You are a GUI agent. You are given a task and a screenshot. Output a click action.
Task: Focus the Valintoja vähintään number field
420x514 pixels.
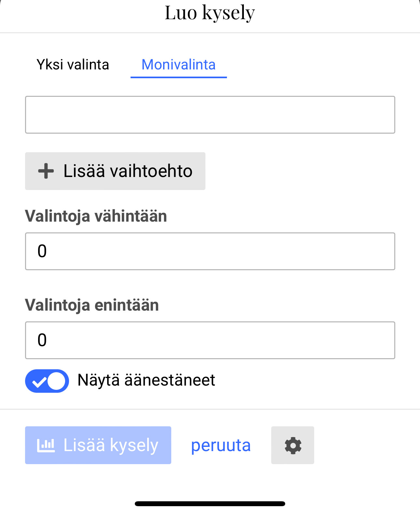pyautogui.click(x=210, y=251)
